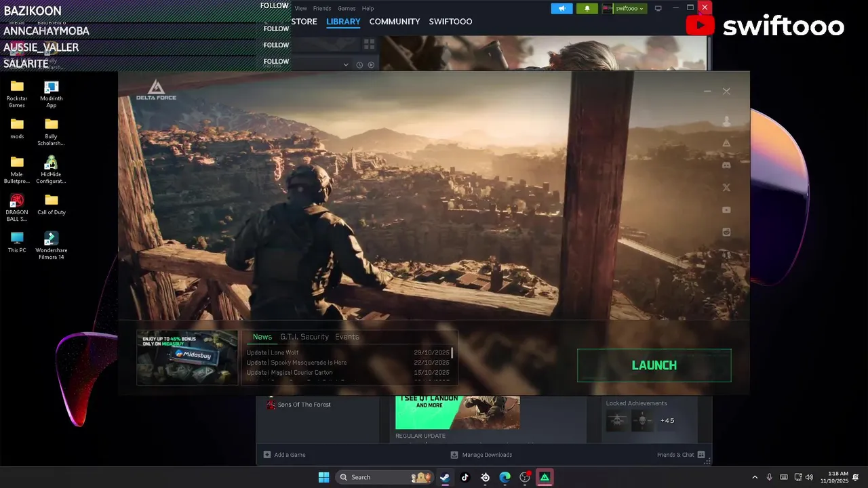This screenshot has width=868, height=488.
Task: Click the Delta Force logo in the launcher
Action: (x=156, y=90)
